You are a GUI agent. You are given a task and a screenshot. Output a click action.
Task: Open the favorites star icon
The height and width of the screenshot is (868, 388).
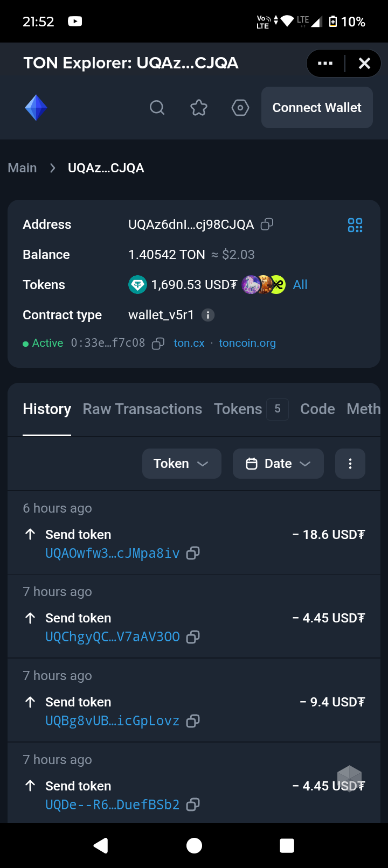tap(199, 108)
